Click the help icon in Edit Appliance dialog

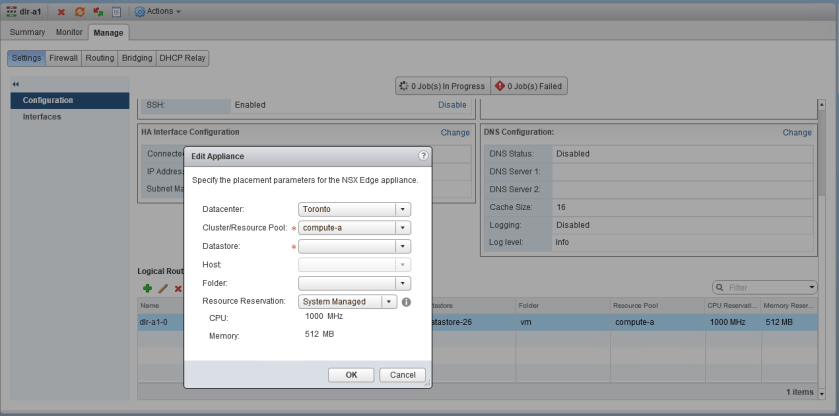click(x=423, y=156)
